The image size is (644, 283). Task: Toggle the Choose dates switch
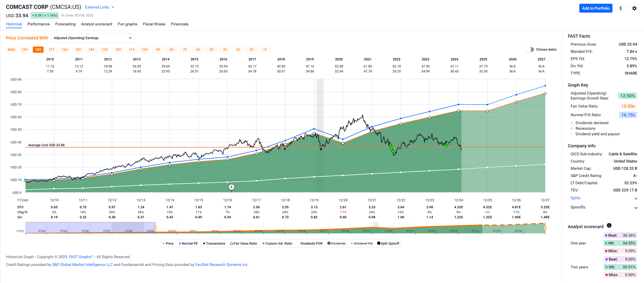[x=529, y=49]
